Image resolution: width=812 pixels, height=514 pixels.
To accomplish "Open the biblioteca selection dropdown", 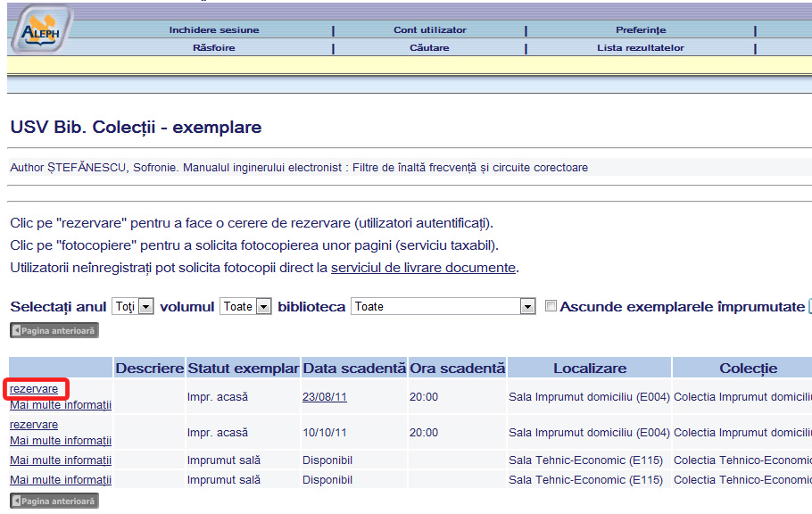I will (x=443, y=306).
